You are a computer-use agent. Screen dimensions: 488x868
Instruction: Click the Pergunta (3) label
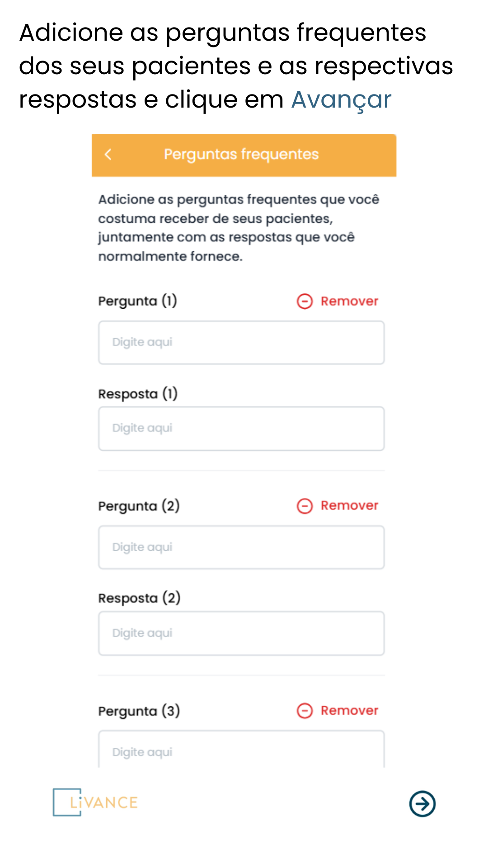click(x=139, y=711)
